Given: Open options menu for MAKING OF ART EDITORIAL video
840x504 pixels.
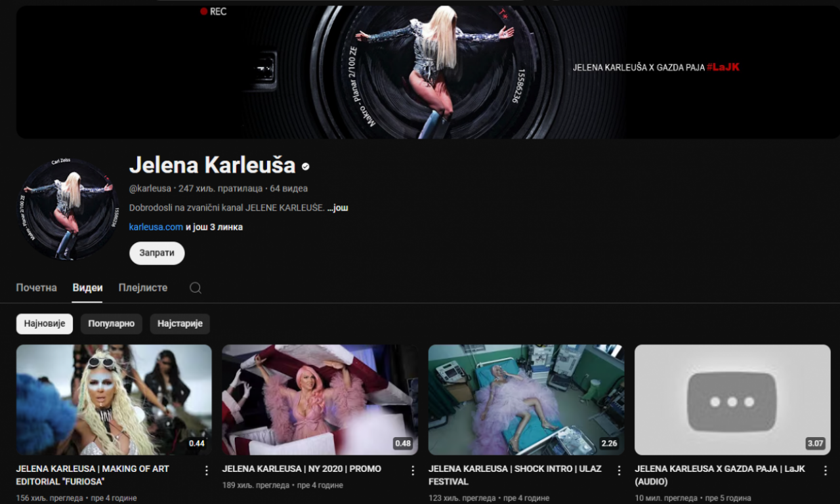Looking at the screenshot, I should [x=207, y=471].
